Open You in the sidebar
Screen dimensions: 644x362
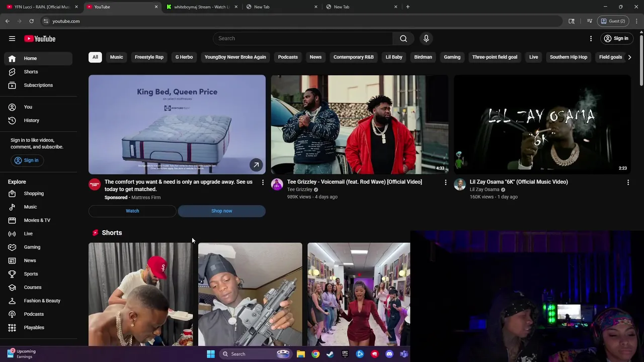(38, 107)
